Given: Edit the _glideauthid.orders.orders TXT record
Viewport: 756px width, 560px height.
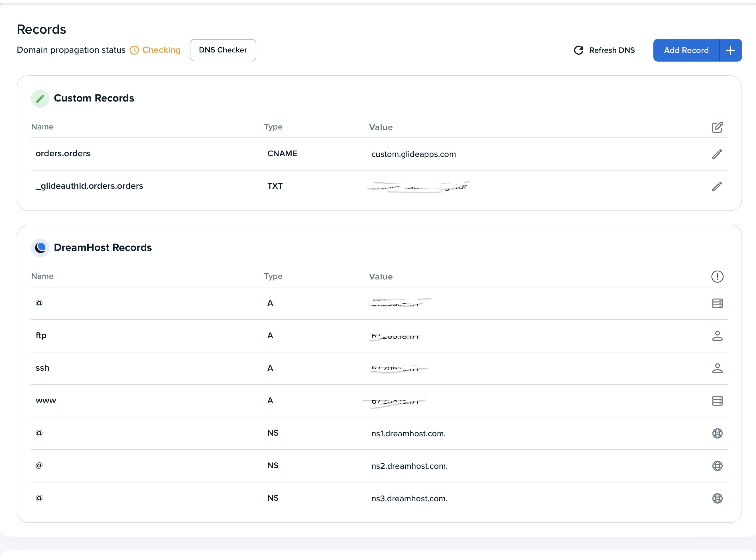Looking at the screenshot, I should [x=717, y=186].
